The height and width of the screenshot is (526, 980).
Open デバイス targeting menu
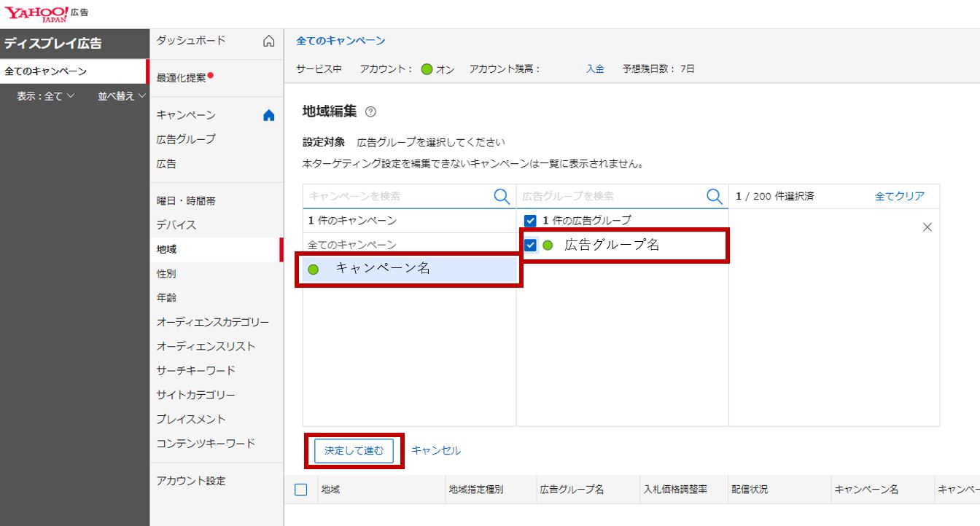176,225
